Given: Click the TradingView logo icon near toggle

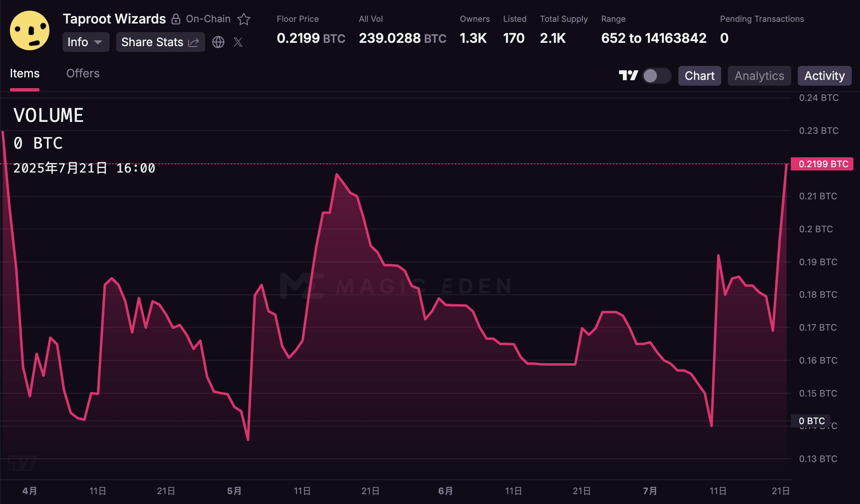Looking at the screenshot, I should (x=628, y=76).
